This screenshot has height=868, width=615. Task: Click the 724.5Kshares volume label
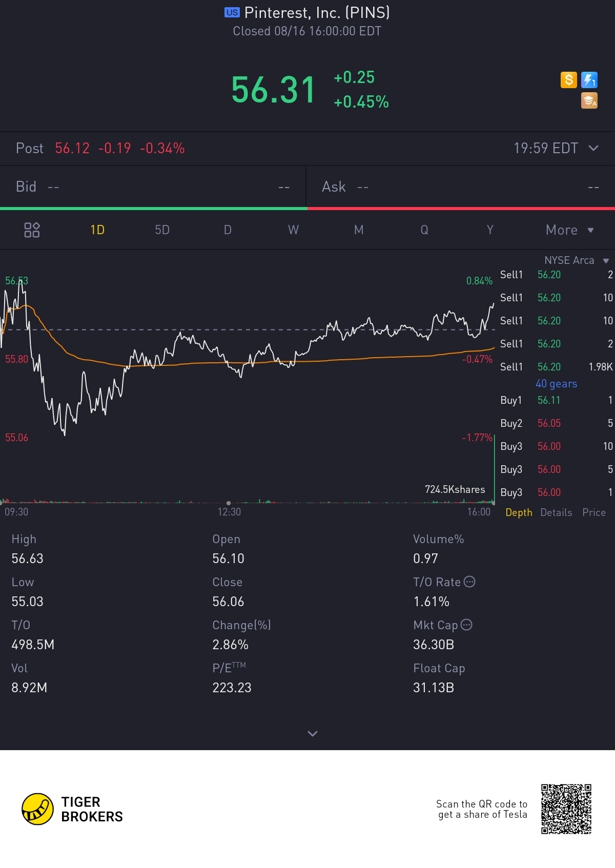pos(455,489)
